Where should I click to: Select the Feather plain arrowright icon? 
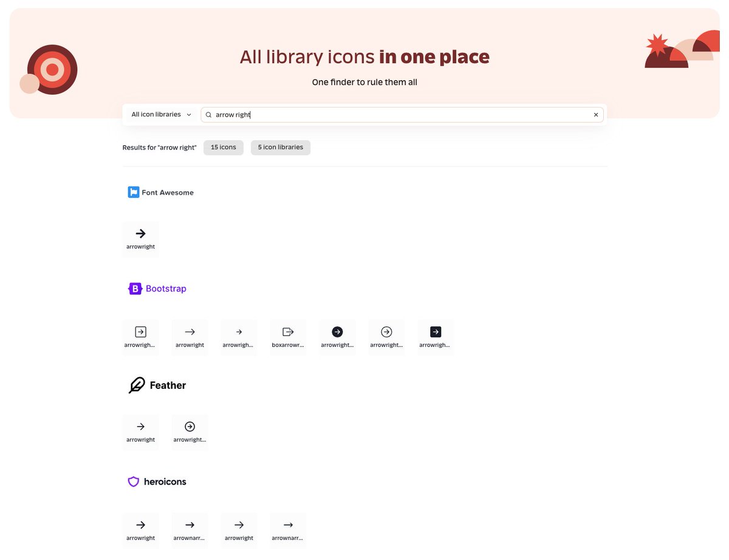[140, 432]
